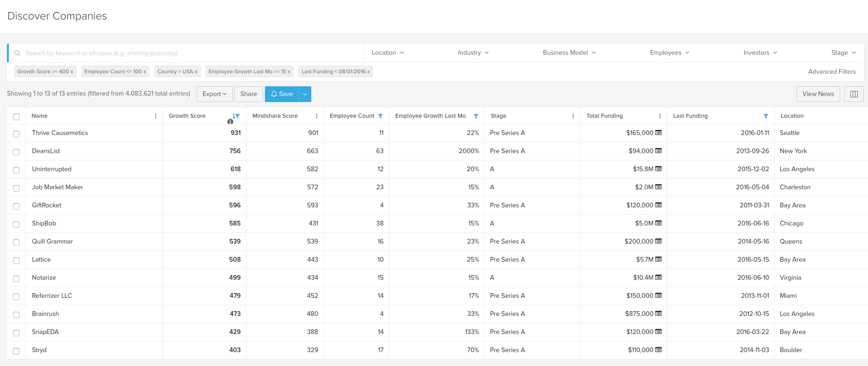Check the Stryd row checkbox

click(x=16, y=351)
